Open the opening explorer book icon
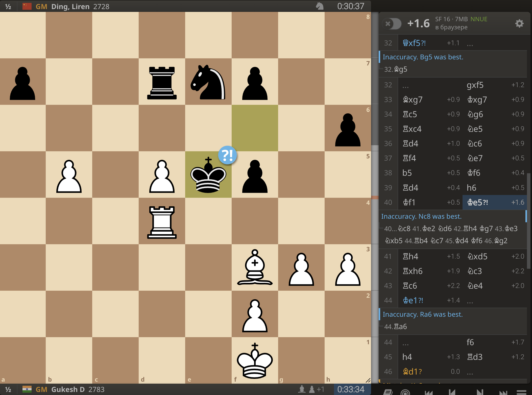 [388, 392]
